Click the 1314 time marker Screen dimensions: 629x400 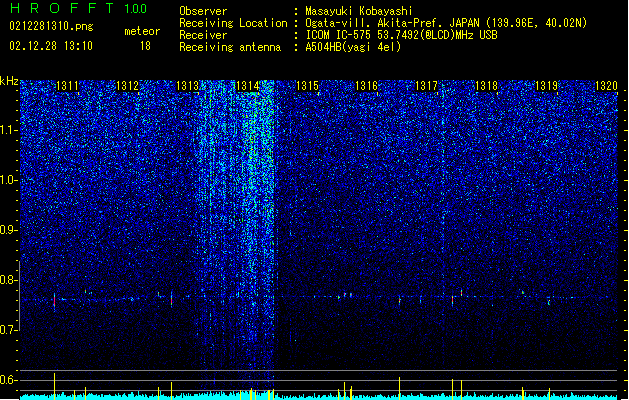click(x=247, y=86)
